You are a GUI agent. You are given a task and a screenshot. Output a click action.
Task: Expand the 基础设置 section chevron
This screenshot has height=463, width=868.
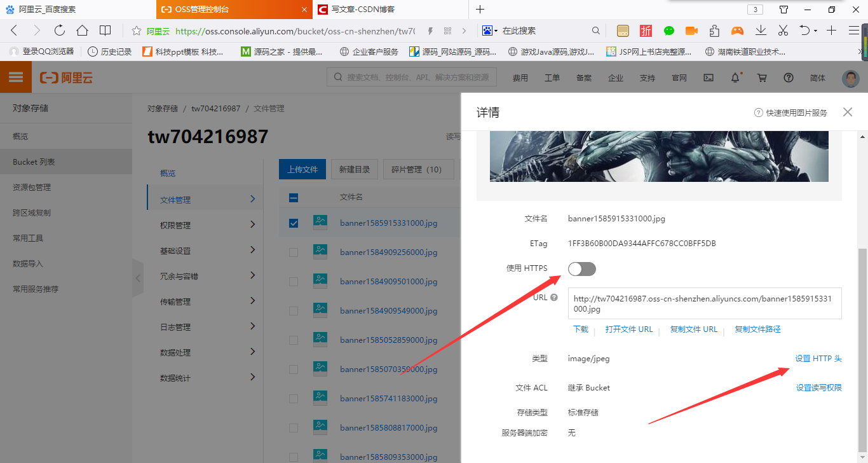coord(252,250)
